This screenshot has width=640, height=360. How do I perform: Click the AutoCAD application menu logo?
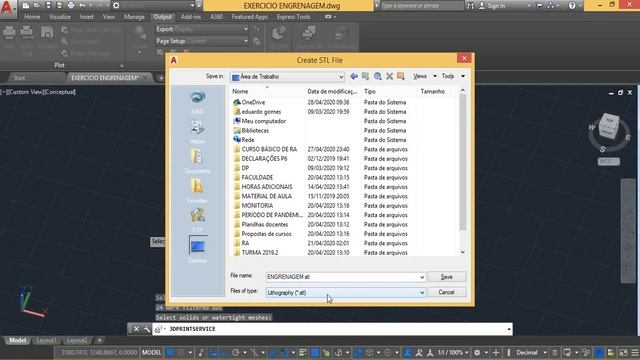[7, 8]
